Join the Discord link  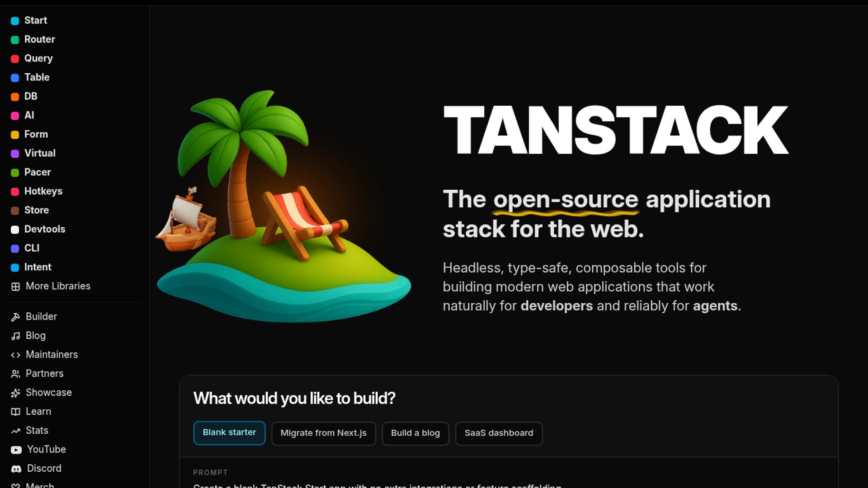click(x=44, y=468)
